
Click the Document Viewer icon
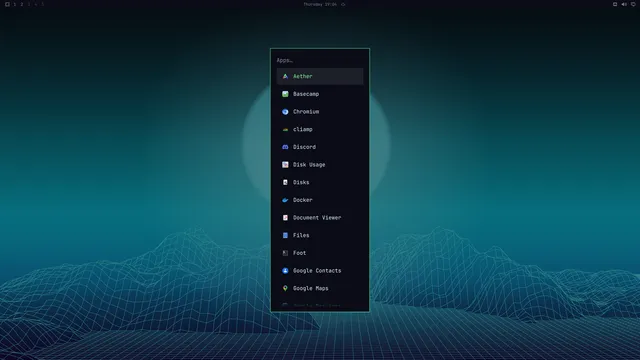(285, 218)
